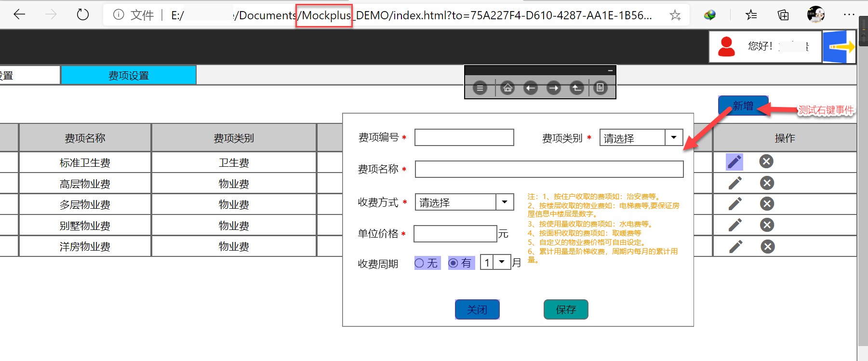
Task: Click the 您好! greeting text
Action: (761, 46)
